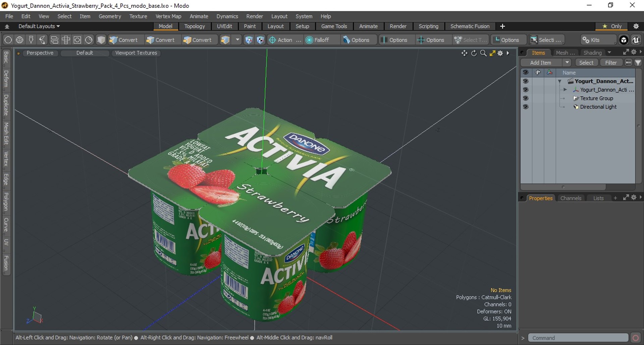Click the Filter button in Items panel
The image size is (644, 345).
coord(611,63)
